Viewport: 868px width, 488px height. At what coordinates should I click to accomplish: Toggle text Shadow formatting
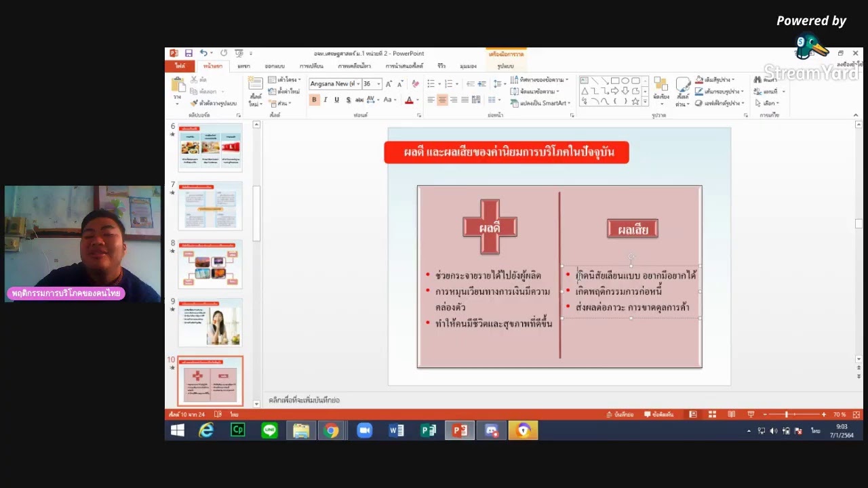tap(348, 100)
